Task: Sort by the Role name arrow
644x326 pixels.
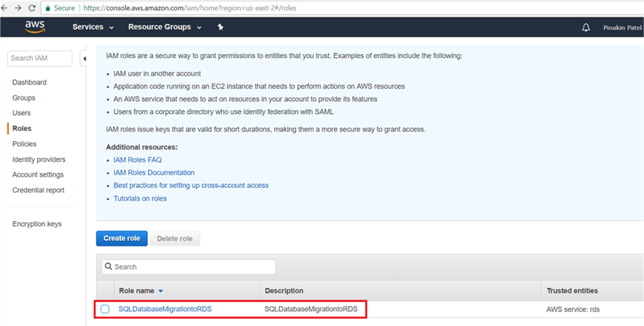Action: [x=160, y=291]
